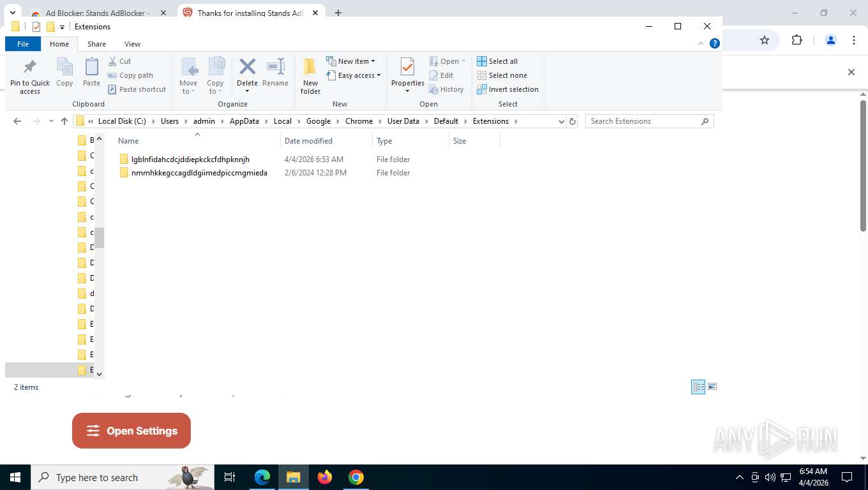
Task: Open a new Chrome tab
Action: [338, 13]
